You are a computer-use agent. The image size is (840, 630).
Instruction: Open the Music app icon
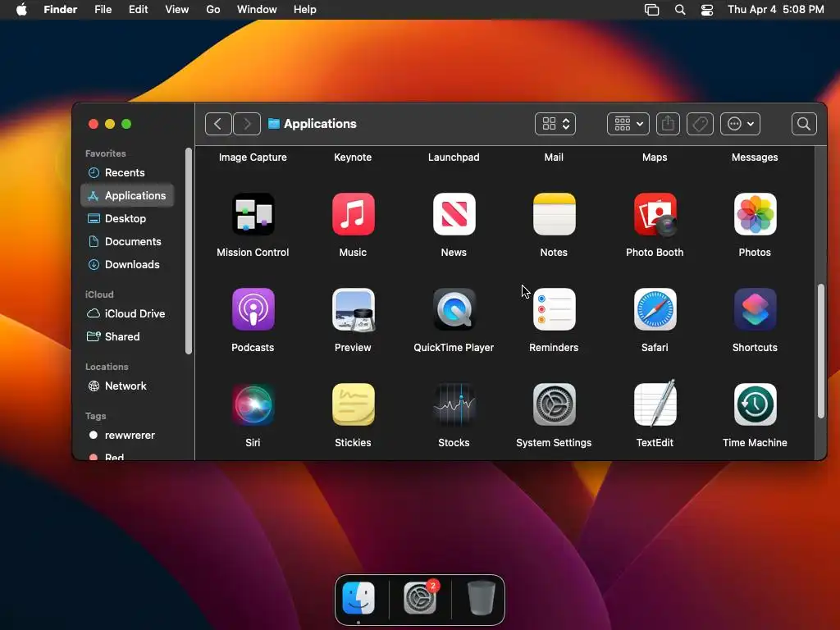tap(353, 214)
